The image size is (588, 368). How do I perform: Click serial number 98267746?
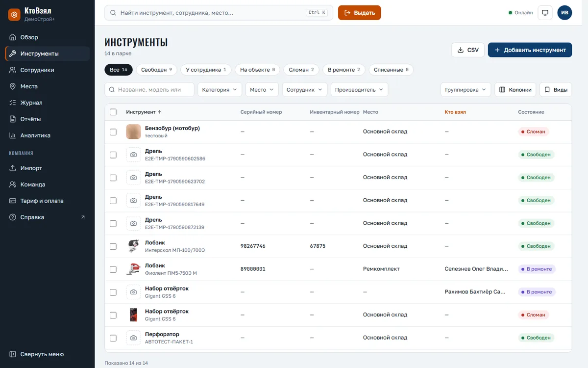(x=253, y=246)
